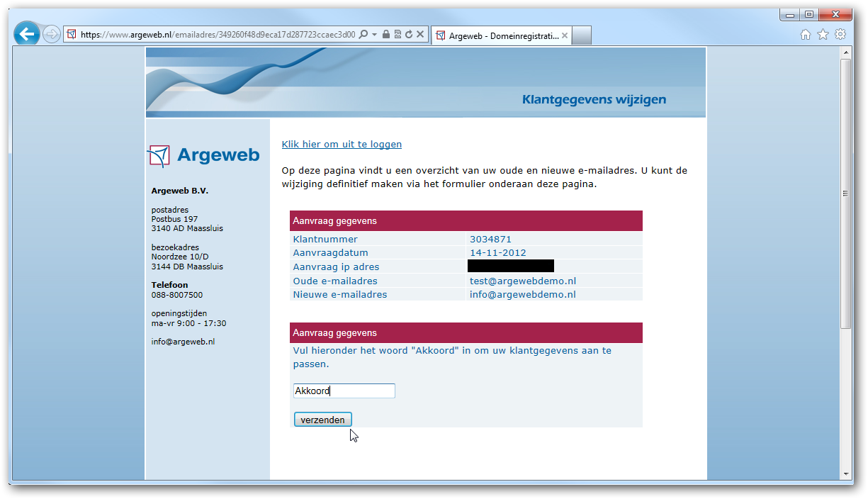Open Favorites with the star icon

point(823,34)
